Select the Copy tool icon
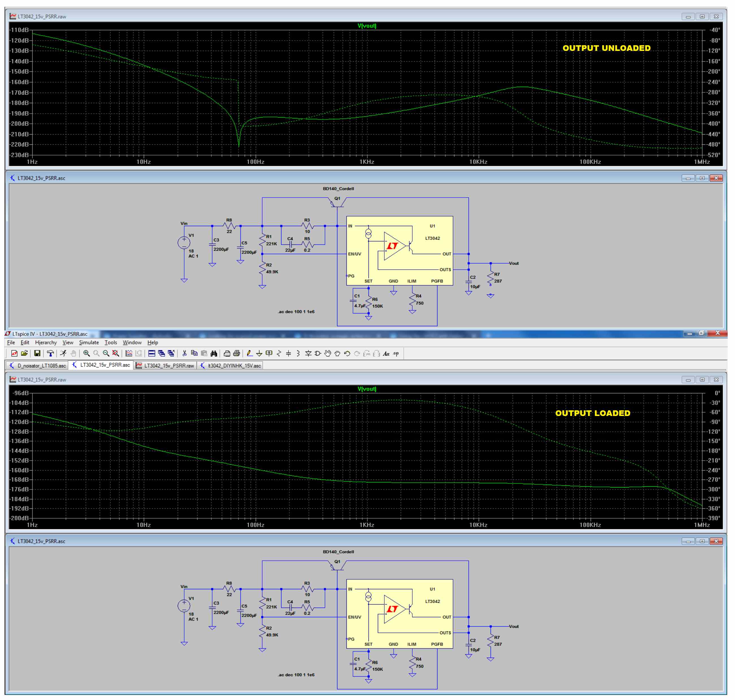Image resolution: width=735 pixels, height=700 pixels. 194,353
